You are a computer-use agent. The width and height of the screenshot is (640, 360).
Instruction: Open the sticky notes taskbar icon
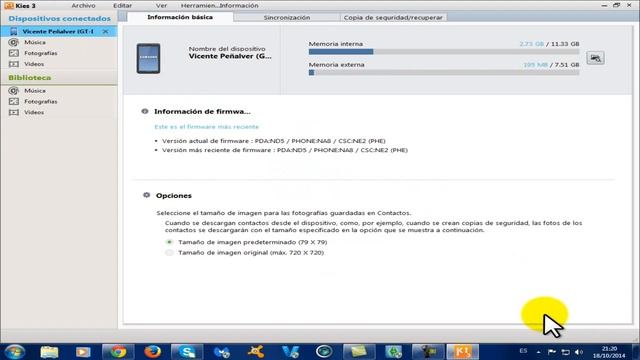(358, 352)
